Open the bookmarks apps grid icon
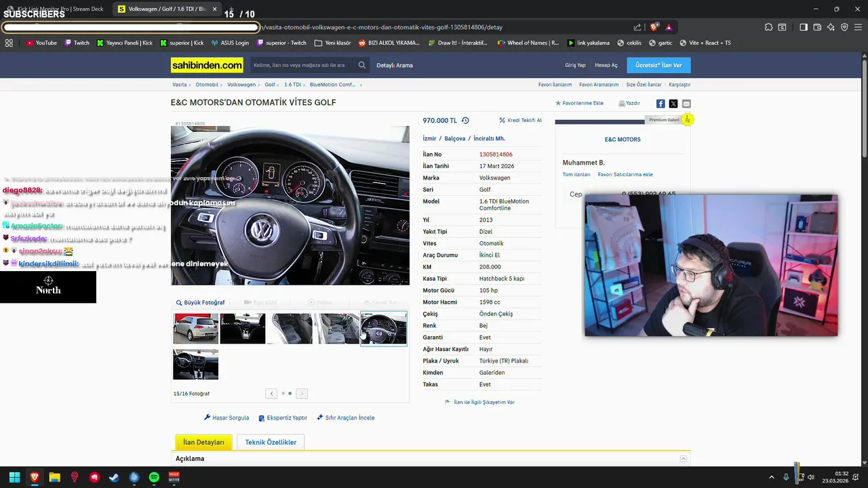Viewport: 868px width, 488px height. click(9, 43)
